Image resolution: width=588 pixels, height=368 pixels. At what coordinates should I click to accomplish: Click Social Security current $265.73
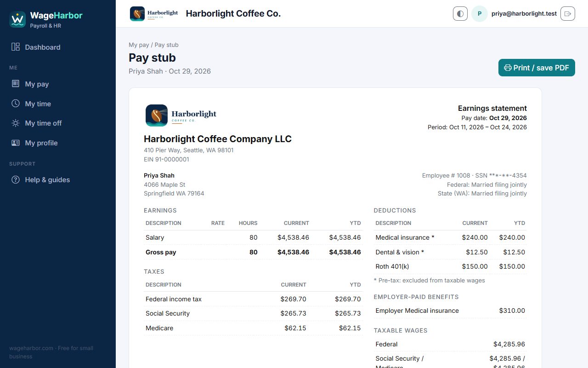pyautogui.click(x=293, y=313)
